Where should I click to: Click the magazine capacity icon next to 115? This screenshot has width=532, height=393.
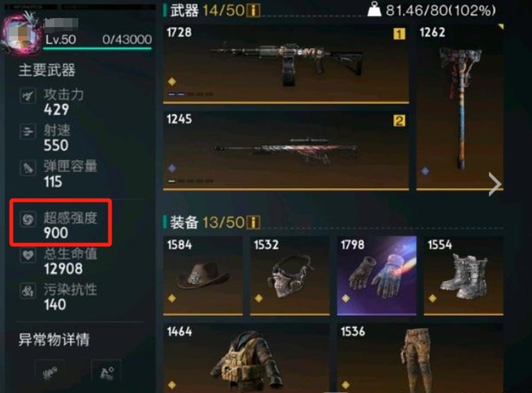28,168
